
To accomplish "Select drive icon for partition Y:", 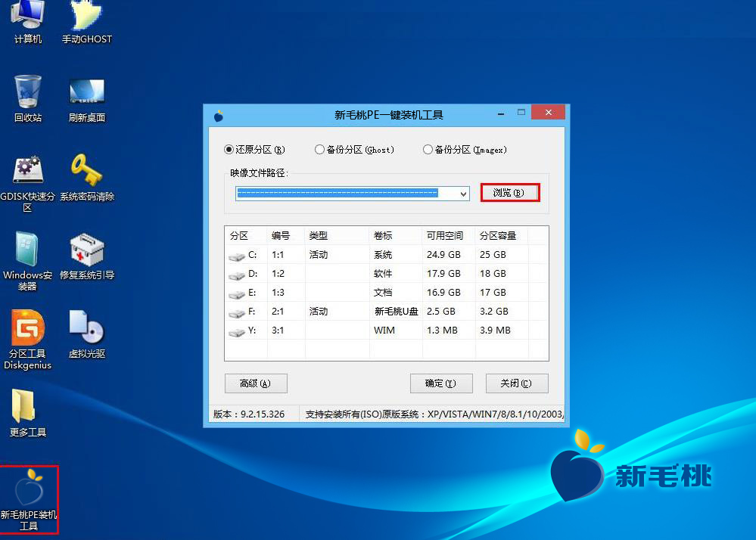I will coord(237,332).
